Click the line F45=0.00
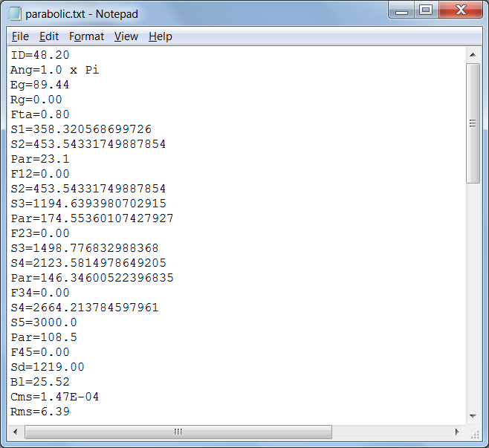 pyautogui.click(x=40, y=352)
